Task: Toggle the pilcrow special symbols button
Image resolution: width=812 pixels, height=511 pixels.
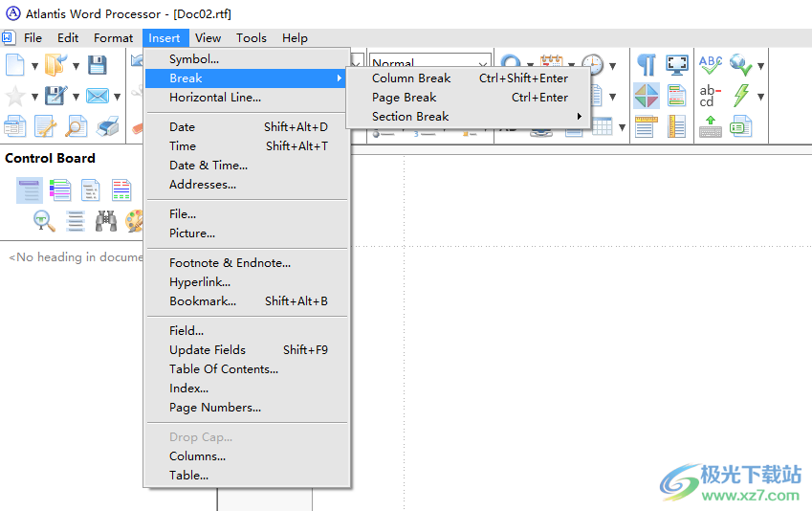Action: pyautogui.click(x=647, y=65)
